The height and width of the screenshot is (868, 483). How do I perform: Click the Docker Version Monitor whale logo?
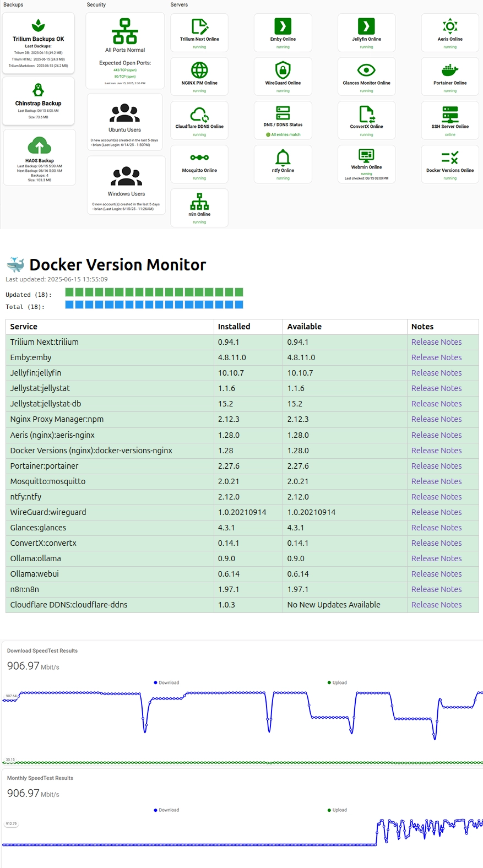pos(15,264)
